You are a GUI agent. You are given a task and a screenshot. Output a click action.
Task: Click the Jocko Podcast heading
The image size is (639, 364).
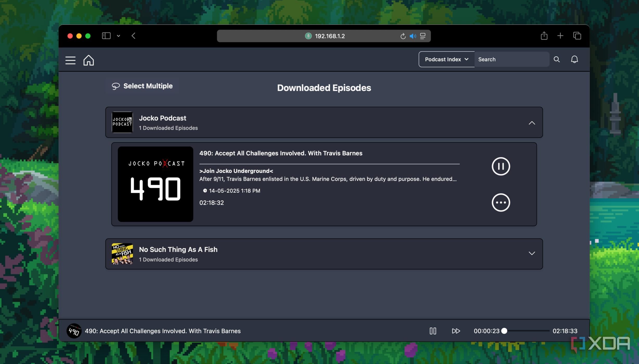click(162, 118)
